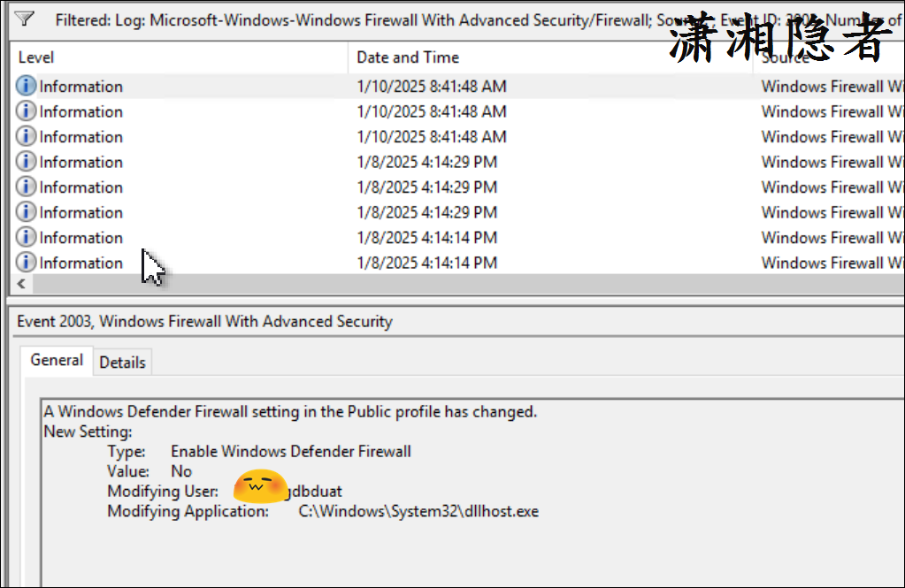Switch to the General tab

tap(57, 361)
